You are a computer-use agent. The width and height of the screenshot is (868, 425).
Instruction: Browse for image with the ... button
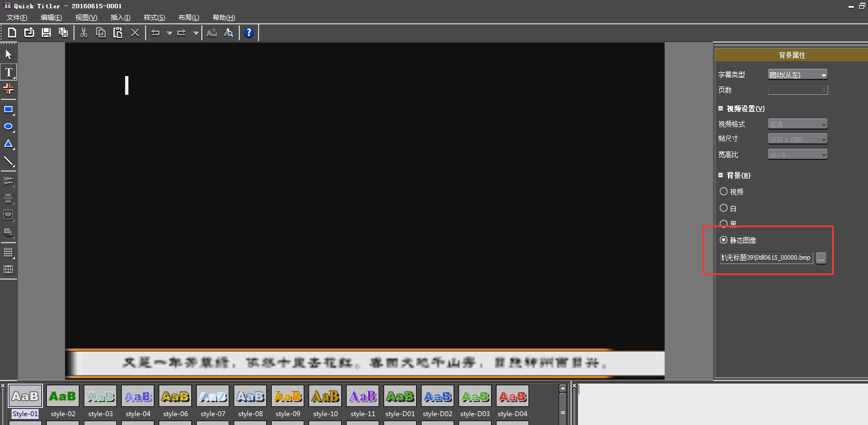point(821,258)
